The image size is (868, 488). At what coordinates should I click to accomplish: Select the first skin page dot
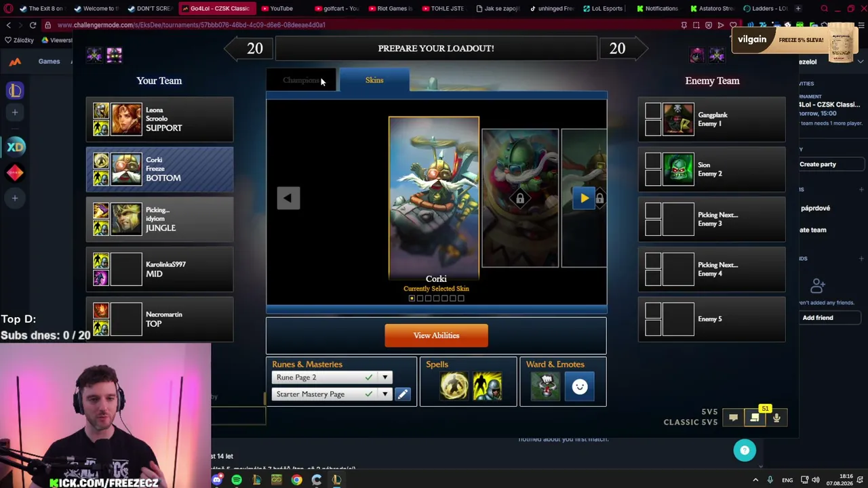(412, 298)
